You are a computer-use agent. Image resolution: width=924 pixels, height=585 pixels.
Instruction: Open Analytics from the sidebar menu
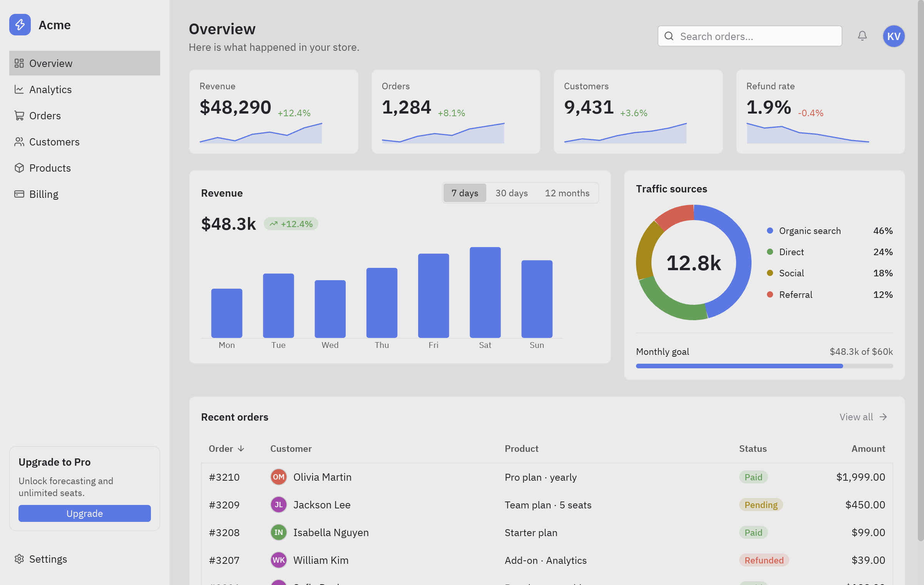click(x=85, y=89)
